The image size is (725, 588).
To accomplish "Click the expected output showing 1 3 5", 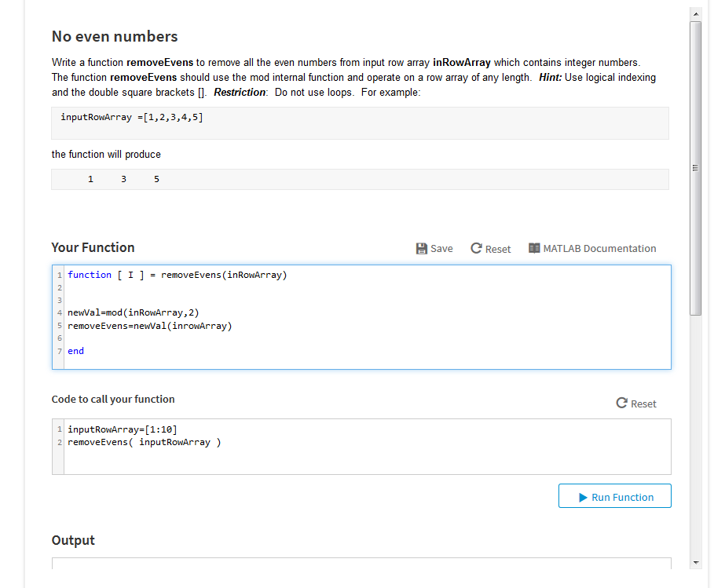I will pyautogui.click(x=123, y=179).
